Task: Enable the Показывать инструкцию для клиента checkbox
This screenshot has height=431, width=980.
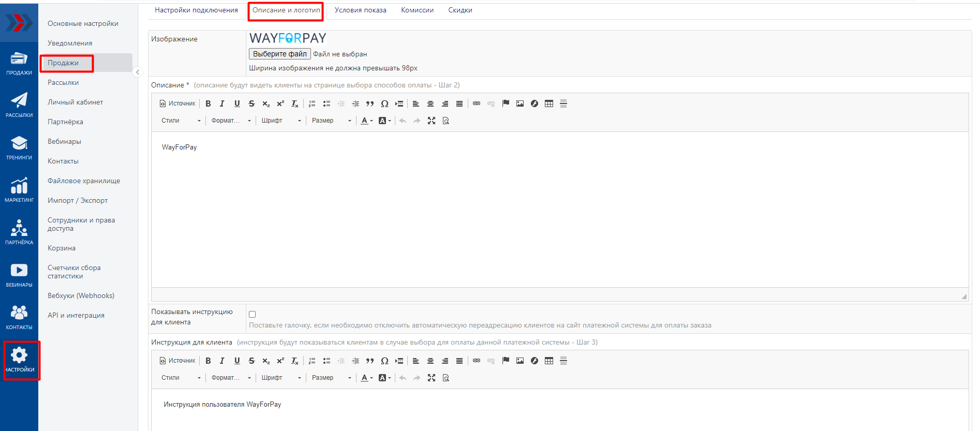Action: pos(253,315)
